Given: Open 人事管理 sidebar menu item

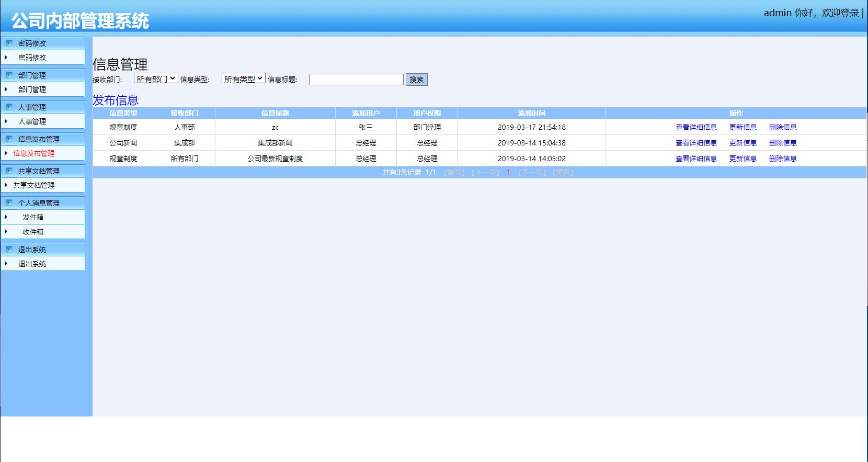Looking at the screenshot, I should [32, 121].
